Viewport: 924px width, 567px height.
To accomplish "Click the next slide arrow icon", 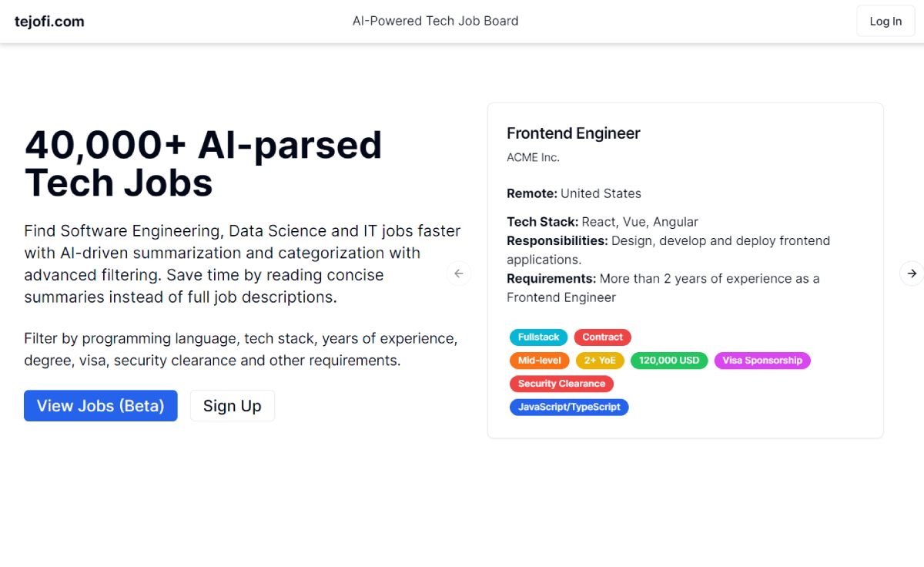I will [912, 273].
